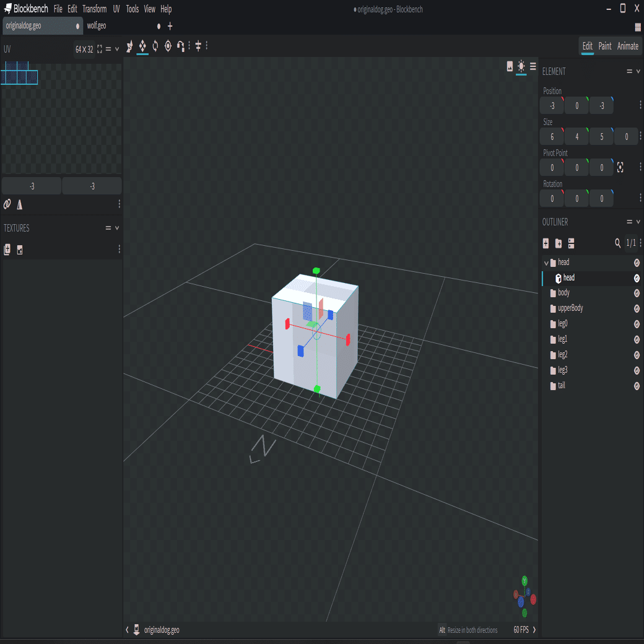Toggle the viewport shading sun icon
This screenshot has width=644, height=644.
tap(521, 66)
